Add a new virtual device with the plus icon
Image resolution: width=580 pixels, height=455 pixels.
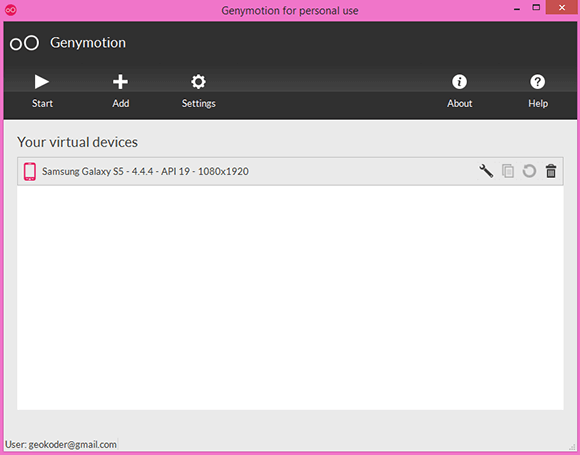[x=121, y=91]
